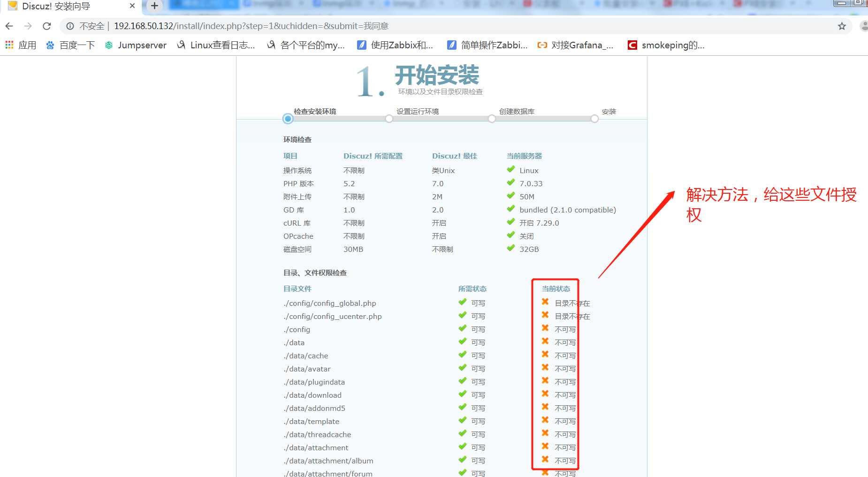This screenshot has height=477, width=868.
Task: Open the Jumpserver bookmark
Action: (x=136, y=45)
